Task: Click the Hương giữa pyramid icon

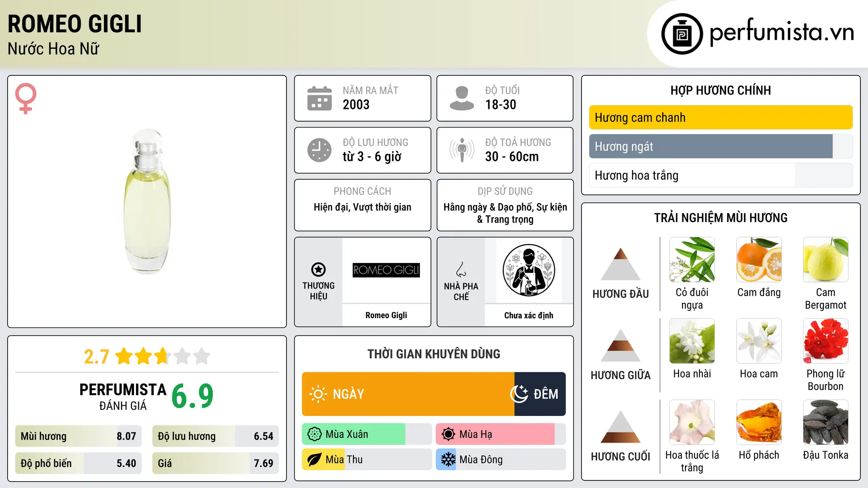Action: [x=621, y=345]
